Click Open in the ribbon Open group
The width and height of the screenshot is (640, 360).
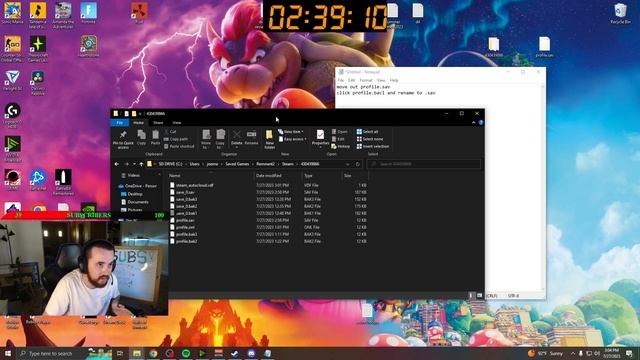pos(340,132)
